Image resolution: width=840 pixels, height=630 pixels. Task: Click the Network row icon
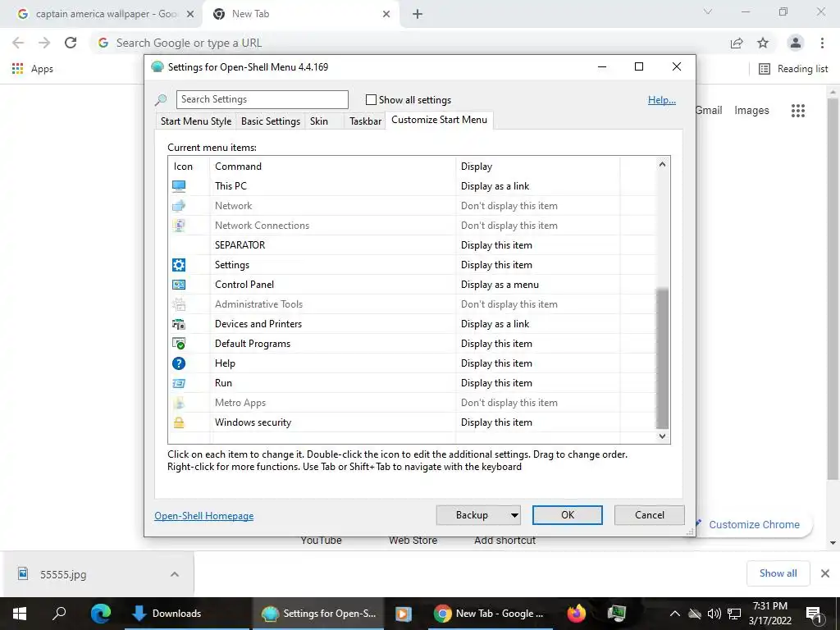point(179,206)
